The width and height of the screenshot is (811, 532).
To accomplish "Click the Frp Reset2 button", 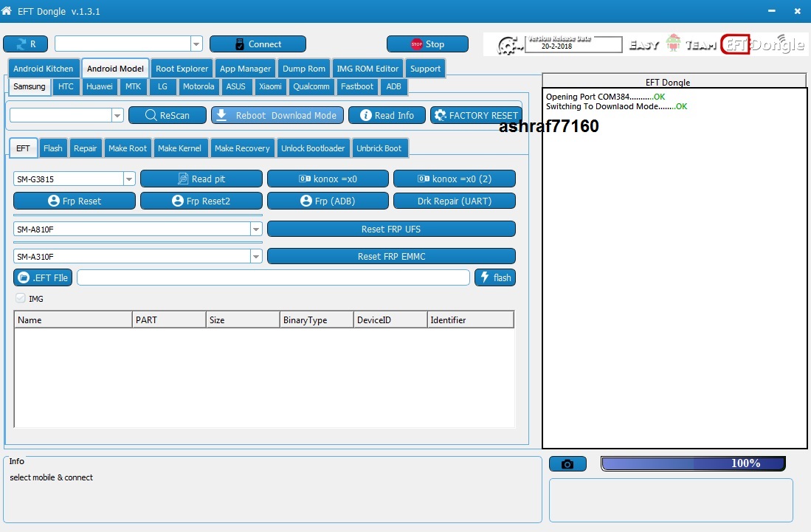I will pyautogui.click(x=201, y=201).
